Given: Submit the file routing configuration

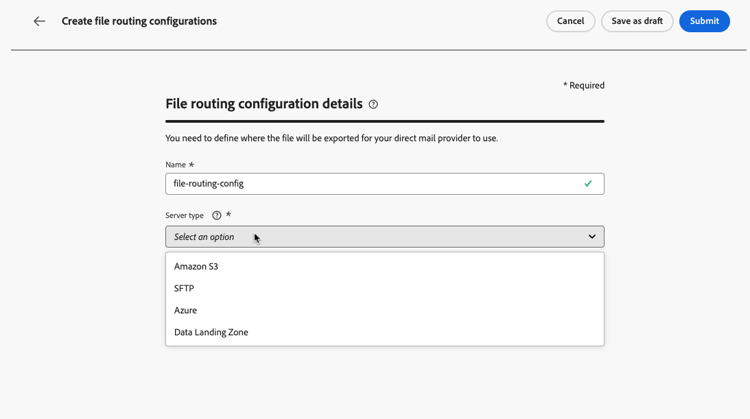Looking at the screenshot, I should [704, 21].
